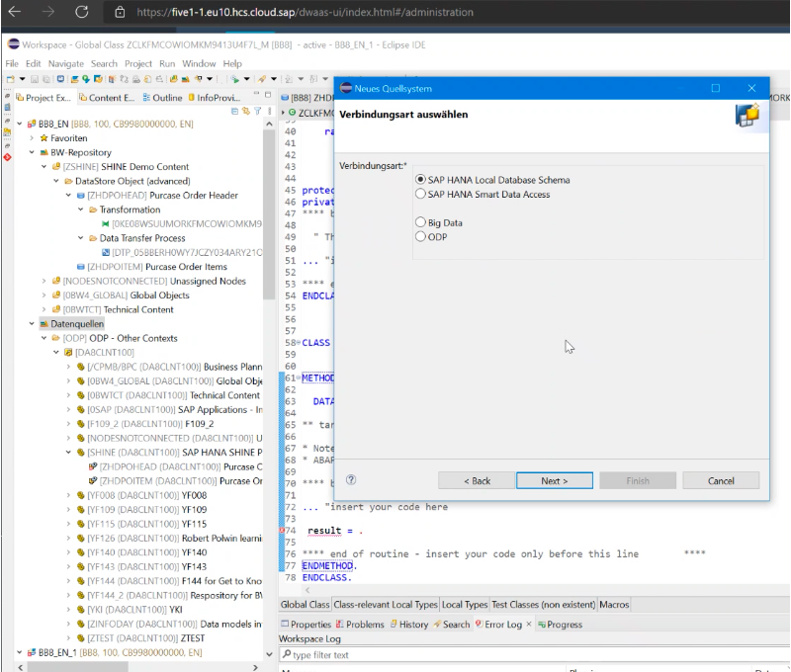791x672 pixels.
Task: Click the ZHDPOITEM datasource under SHINE
Action: (x=176, y=481)
